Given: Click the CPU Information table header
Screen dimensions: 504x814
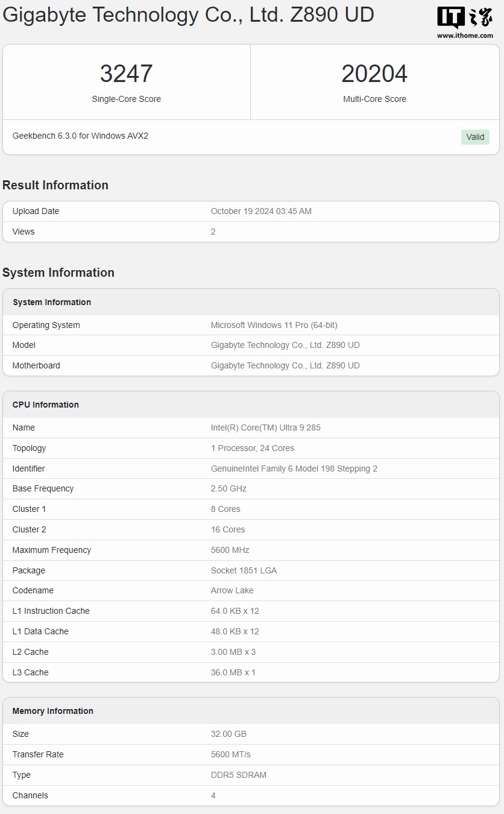Looking at the screenshot, I should (46, 405).
